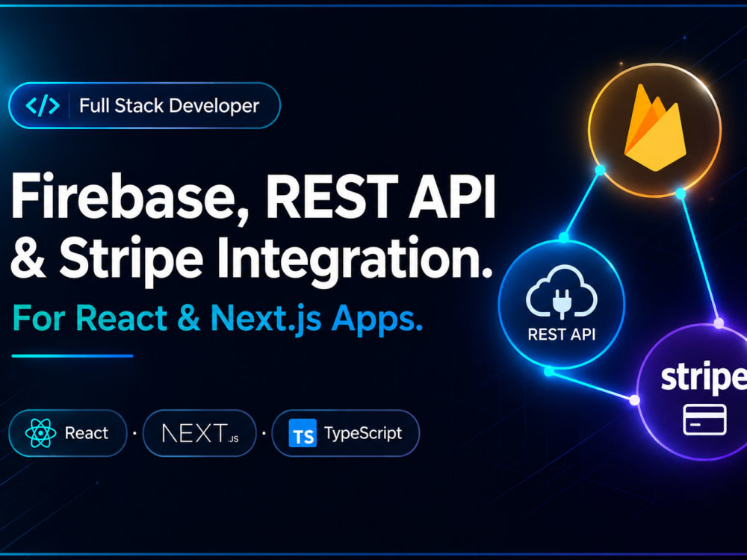Click the credit card icon under stripe

704,420
